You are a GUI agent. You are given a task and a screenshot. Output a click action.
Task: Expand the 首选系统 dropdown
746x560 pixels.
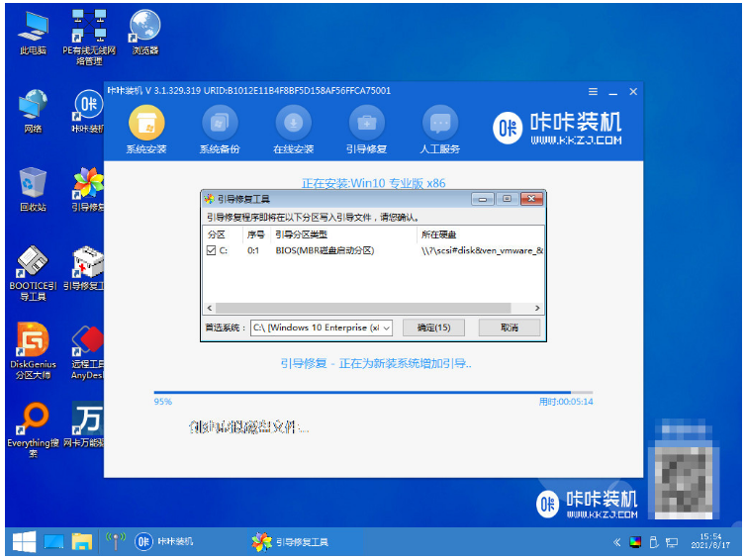coord(385,327)
